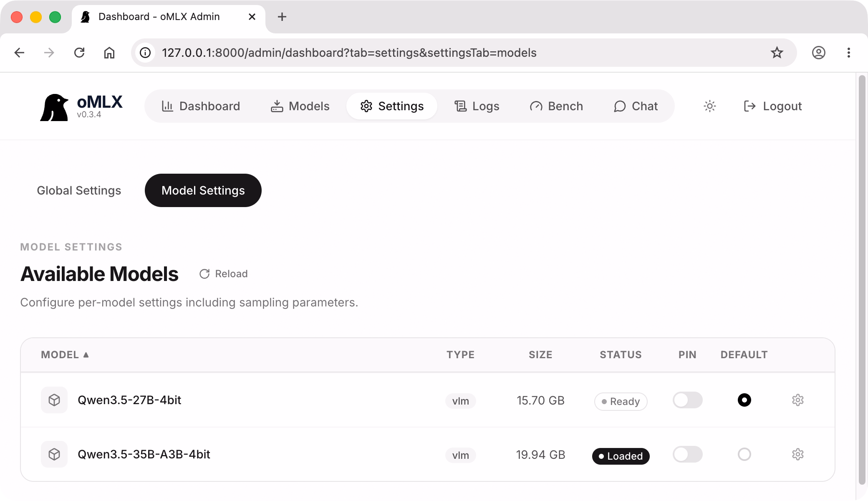Open the Bench navigation tab
The height and width of the screenshot is (501, 868).
pyautogui.click(x=556, y=106)
